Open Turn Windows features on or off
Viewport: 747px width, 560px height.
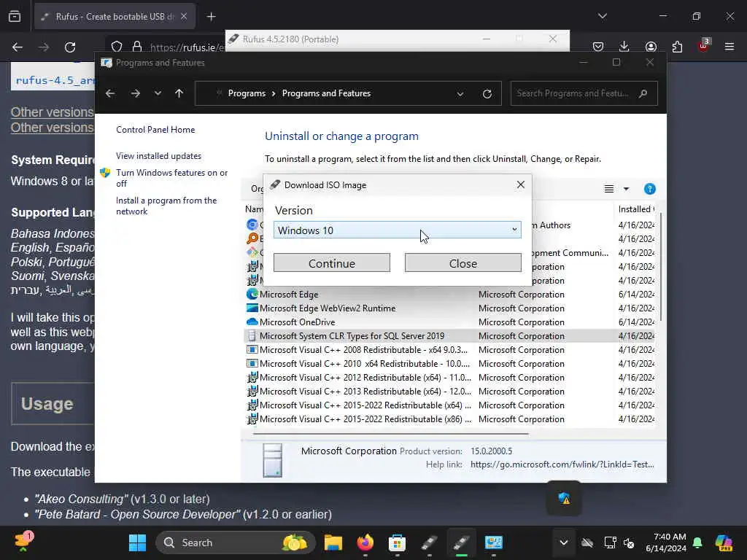point(172,178)
